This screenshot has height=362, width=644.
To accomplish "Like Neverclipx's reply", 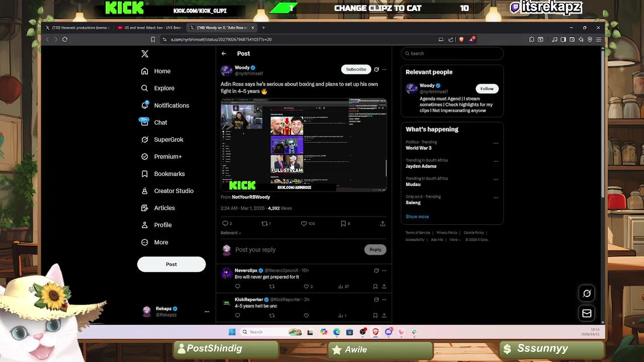I will point(306,287).
